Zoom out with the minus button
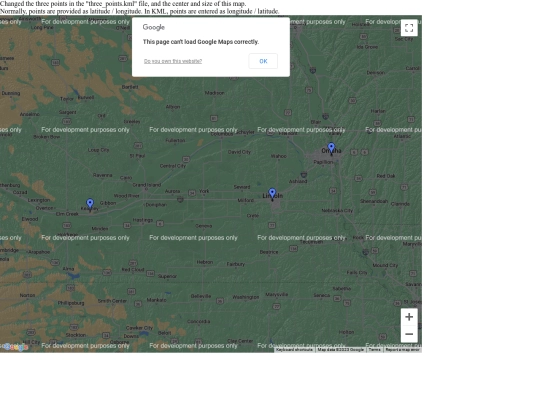This screenshot has width=540, height=405. pyautogui.click(x=409, y=334)
